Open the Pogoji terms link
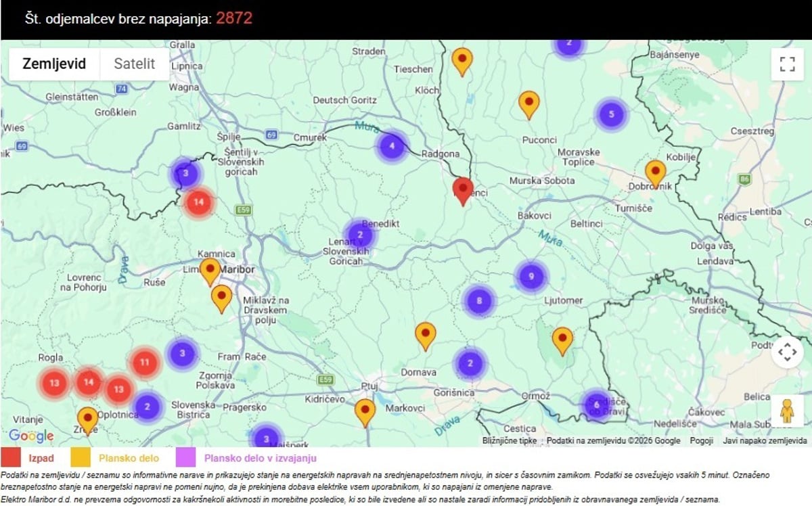The width and height of the screenshot is (812, 506). tap(701, 440)
